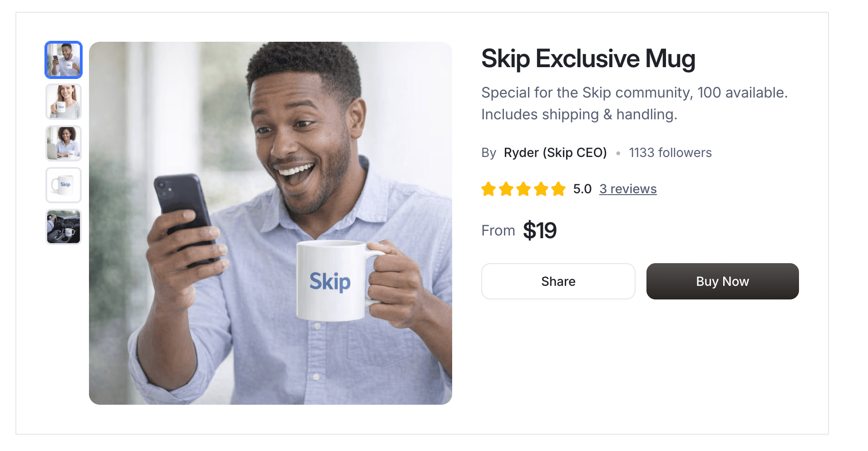Screen dimensions: 868x451
Task: Click the Skip Exclusive Mug title
Action: 588,59
